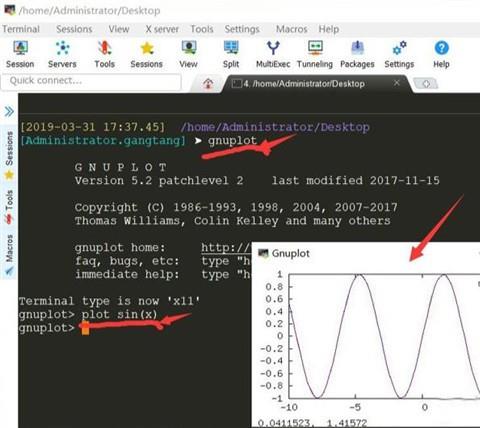Click the coordinates readout in Gnuplot window
Viewport: 480px width, 428px height.
pyautogui.click(x=312, y=423)
